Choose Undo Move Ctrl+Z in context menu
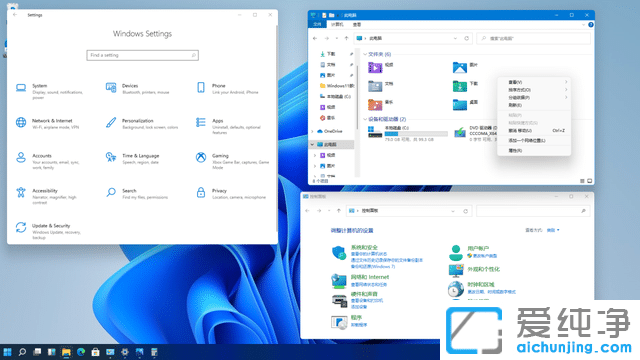Screen dimensions: 640x360 (x=534, y=131)
